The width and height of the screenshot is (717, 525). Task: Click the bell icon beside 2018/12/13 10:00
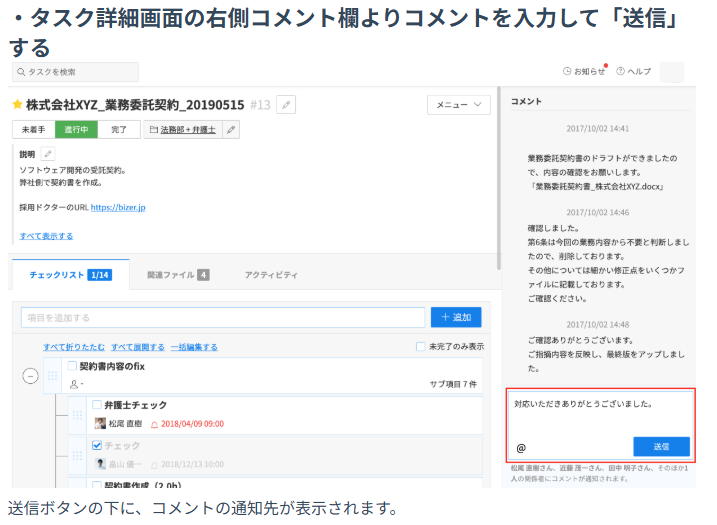pos(155,465)
